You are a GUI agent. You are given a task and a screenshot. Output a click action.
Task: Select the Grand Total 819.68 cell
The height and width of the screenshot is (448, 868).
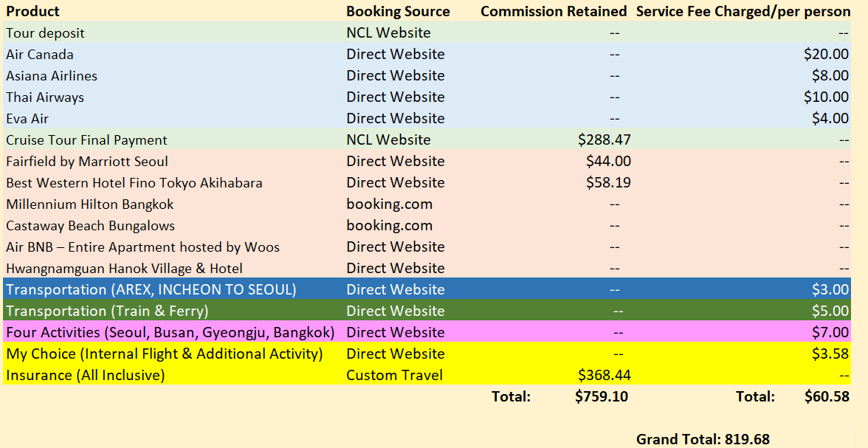pyautogui.click(x=703, y=439)
